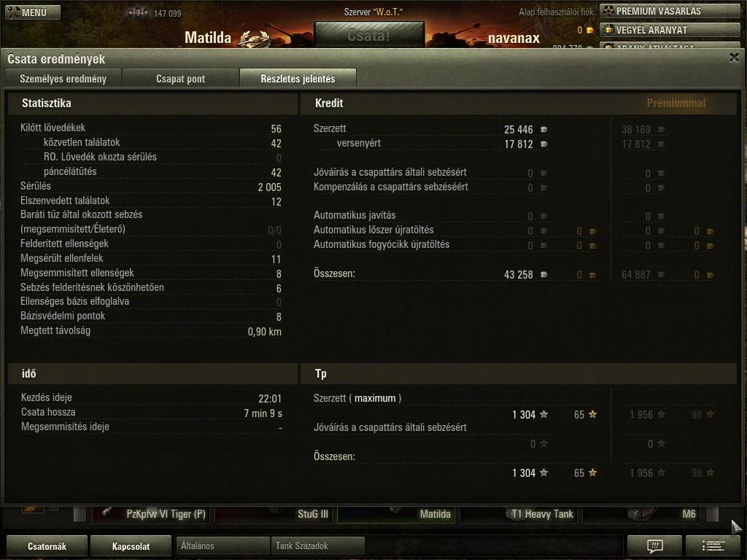747x560 pixels.
Task: Switch to Személyes eredmény tab
Action: pyautogui.click(x=63, y=79)
